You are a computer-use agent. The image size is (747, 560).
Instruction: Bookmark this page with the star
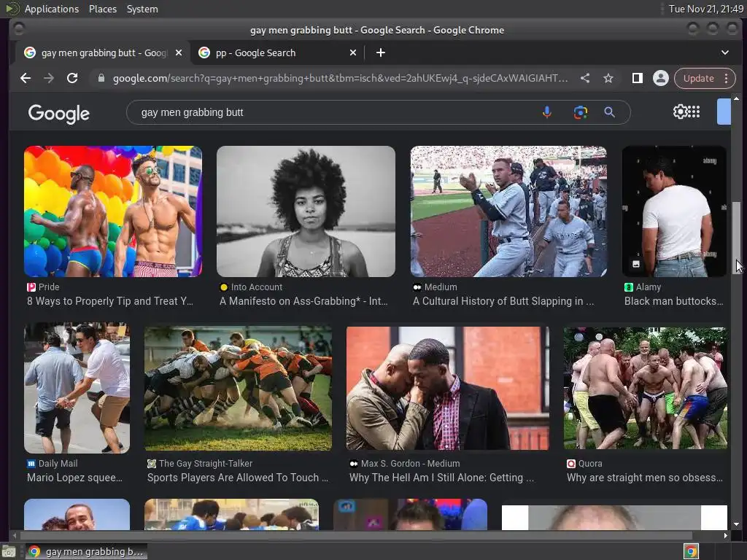click(x=608, y=78)
